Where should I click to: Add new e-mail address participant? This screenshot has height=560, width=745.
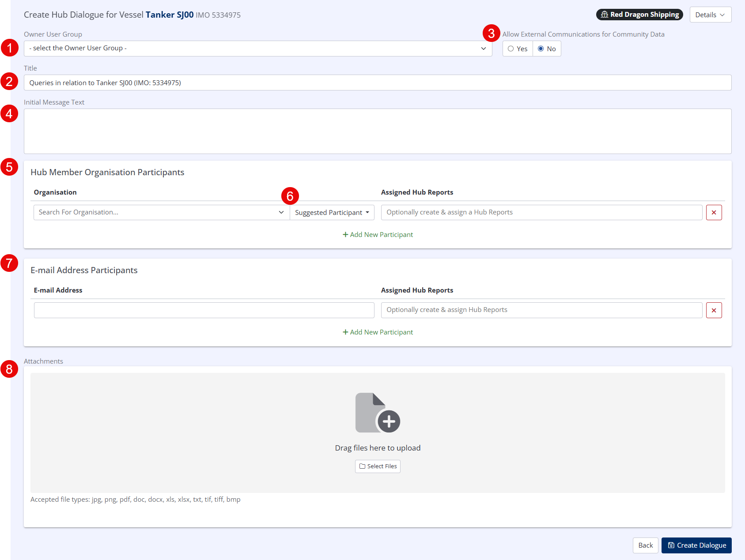pos(378,332)
